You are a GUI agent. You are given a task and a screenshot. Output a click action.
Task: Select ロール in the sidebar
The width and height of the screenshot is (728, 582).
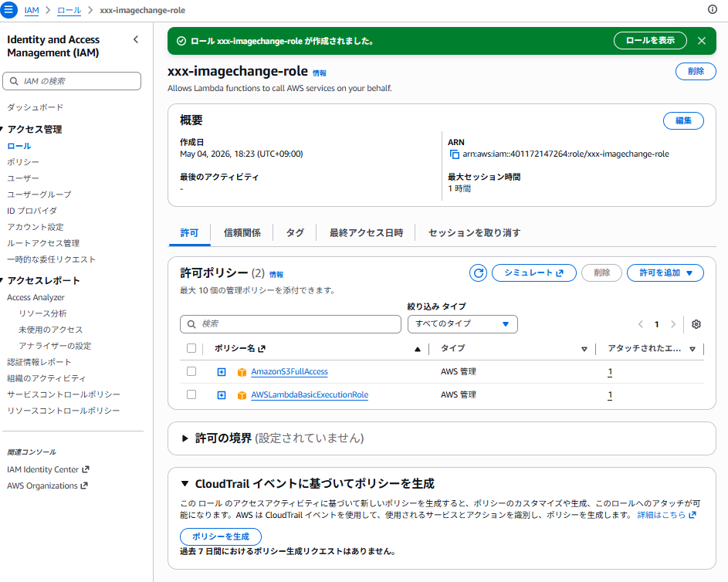coord(19,146)
